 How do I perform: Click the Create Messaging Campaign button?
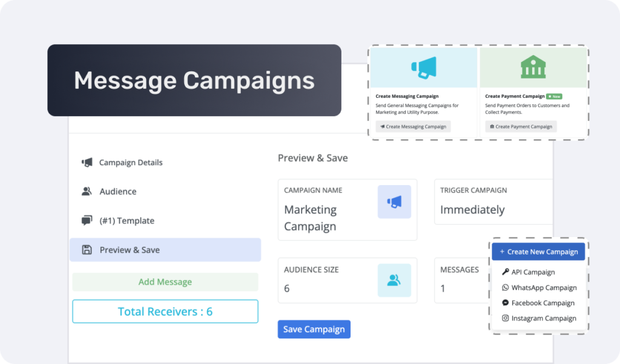pyautogui.click(x=413, y=126)
